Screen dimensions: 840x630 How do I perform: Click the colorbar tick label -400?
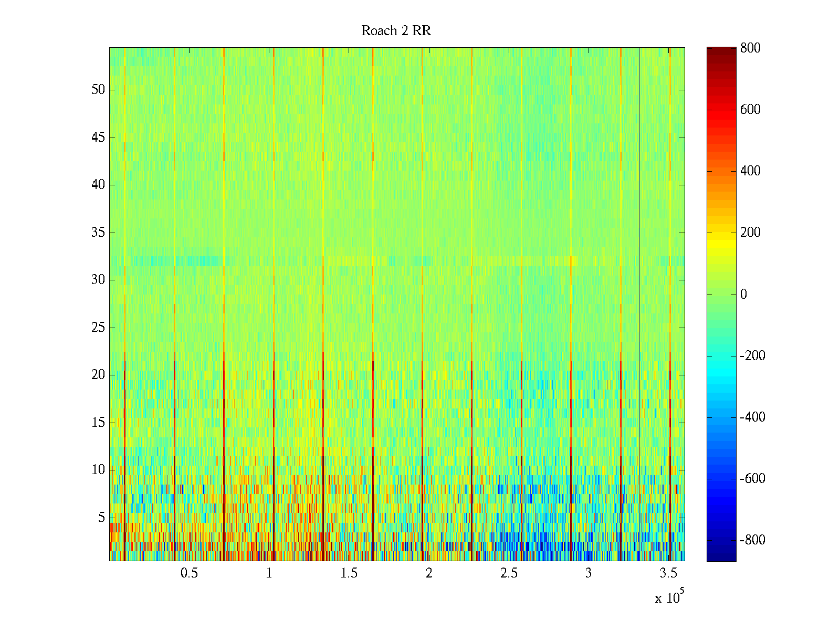point(752,417)
